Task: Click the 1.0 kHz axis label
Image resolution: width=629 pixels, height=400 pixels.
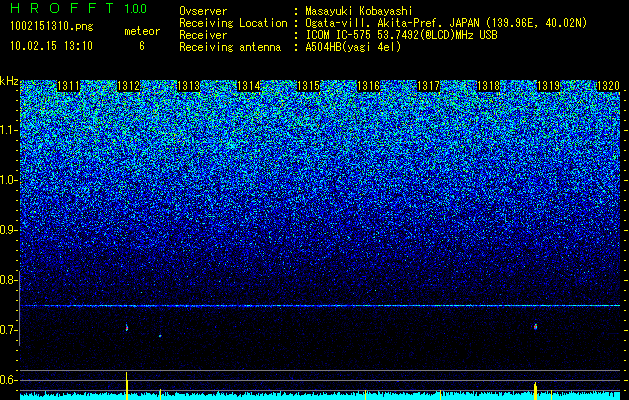Action: 8,181
